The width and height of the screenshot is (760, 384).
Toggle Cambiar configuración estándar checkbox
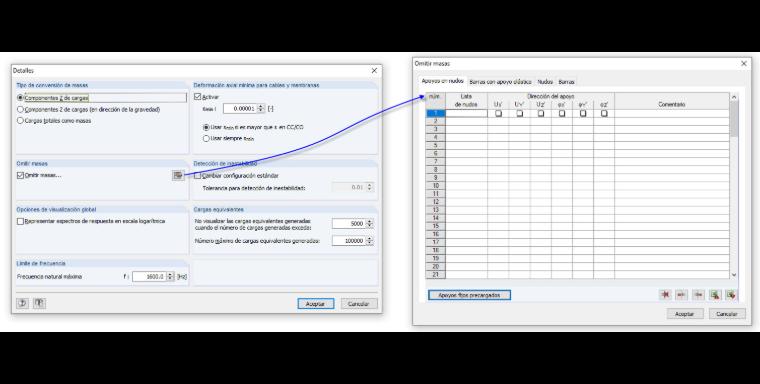197,176
